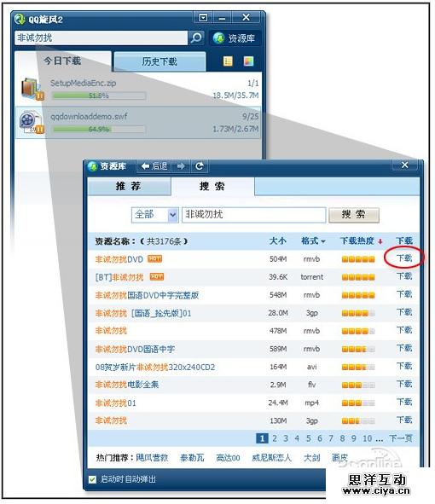Screen dimensions: 435x504
Task: Open 泰勒瓦 hot recommendation
Action: (192, 458)
